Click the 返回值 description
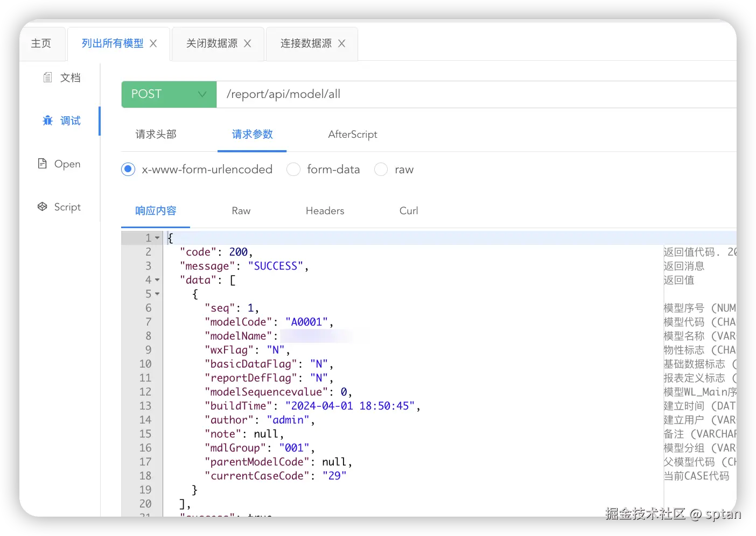The image size is (756, 536). pyautogui.click(x=679, y=280)
